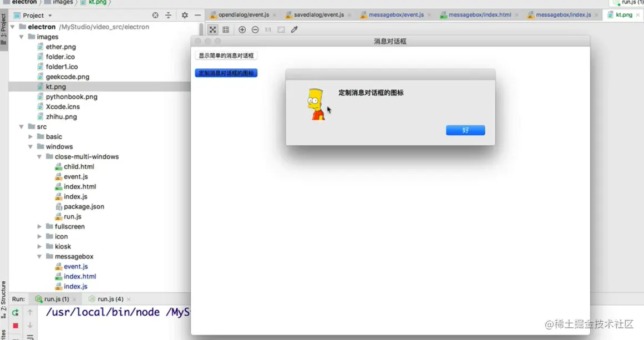The width and height of the screenshot is (644, 340).
Task: Click the red stop icon in Run panel
Action: click(x=15, y=326)
